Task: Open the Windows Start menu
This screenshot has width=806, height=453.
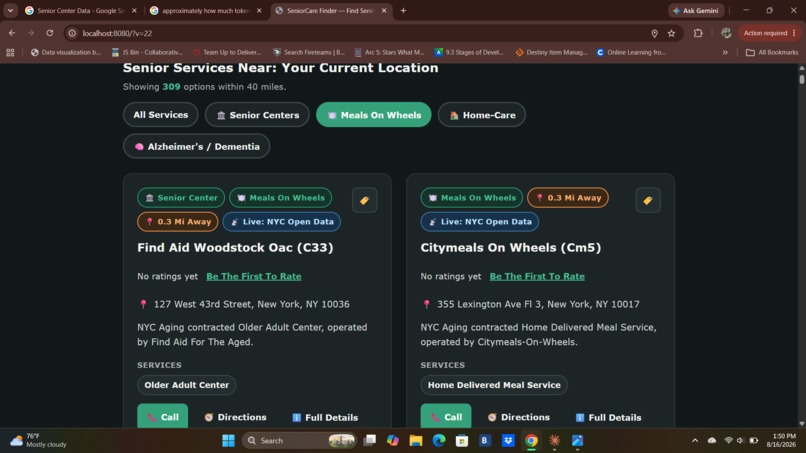Action: 228,441
